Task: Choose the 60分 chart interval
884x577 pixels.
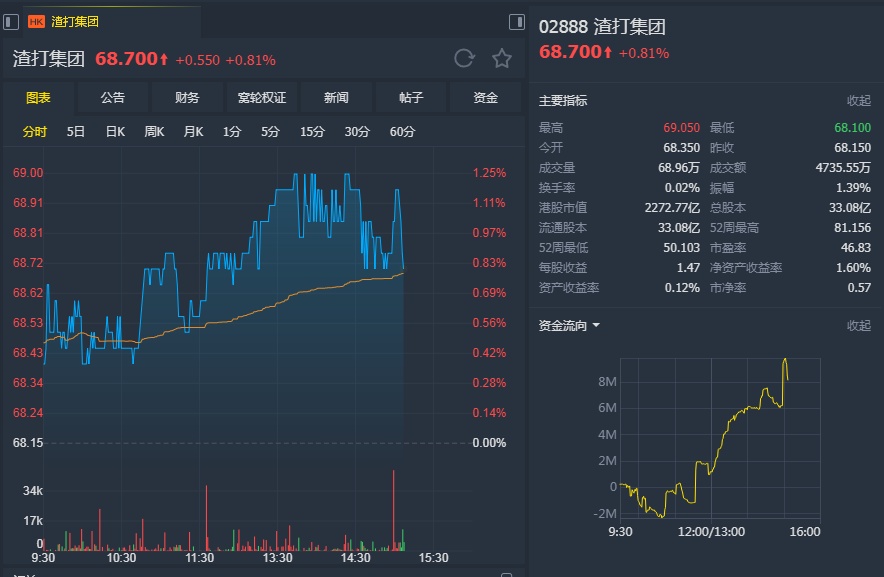Action: click(402, 132)
